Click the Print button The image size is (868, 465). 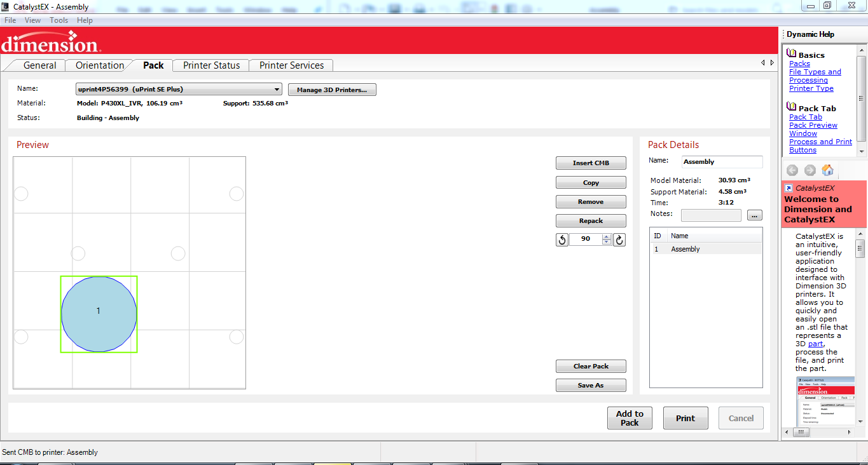coord(685,418)
